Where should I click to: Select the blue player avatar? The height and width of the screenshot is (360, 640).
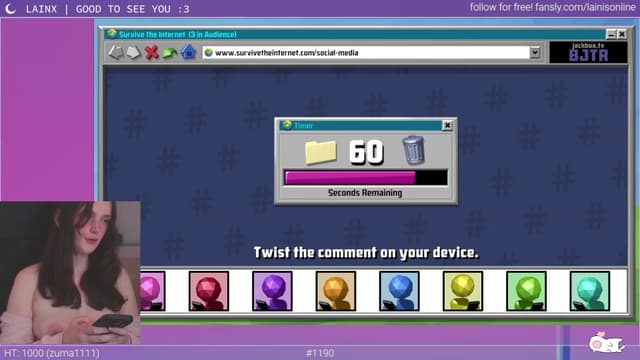pos(399,291)
